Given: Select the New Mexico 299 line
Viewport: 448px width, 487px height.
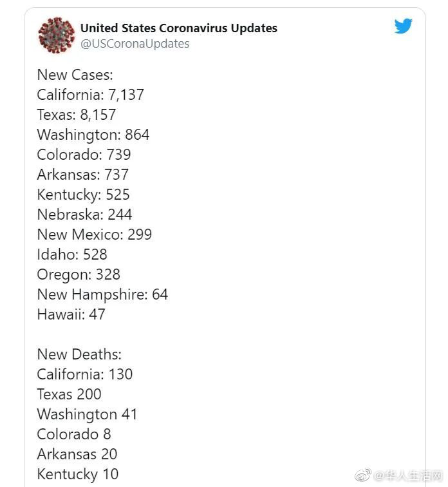Looking at the screenshot, I should (x=95, y=234).
